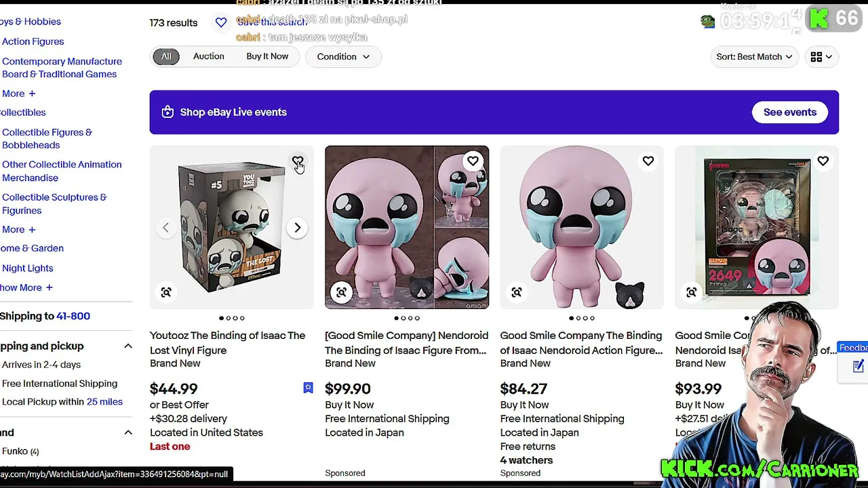Open boxed Nendoroid 2649 product image
The width and height of the screenshot is (868, 488).
tap(757, 228)
